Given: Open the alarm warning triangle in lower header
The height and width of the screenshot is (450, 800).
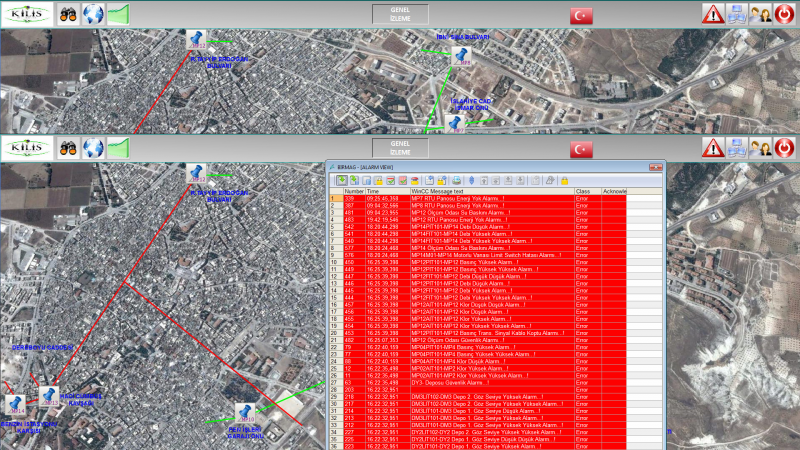Looking at the screenshot, I should point(713,148).
